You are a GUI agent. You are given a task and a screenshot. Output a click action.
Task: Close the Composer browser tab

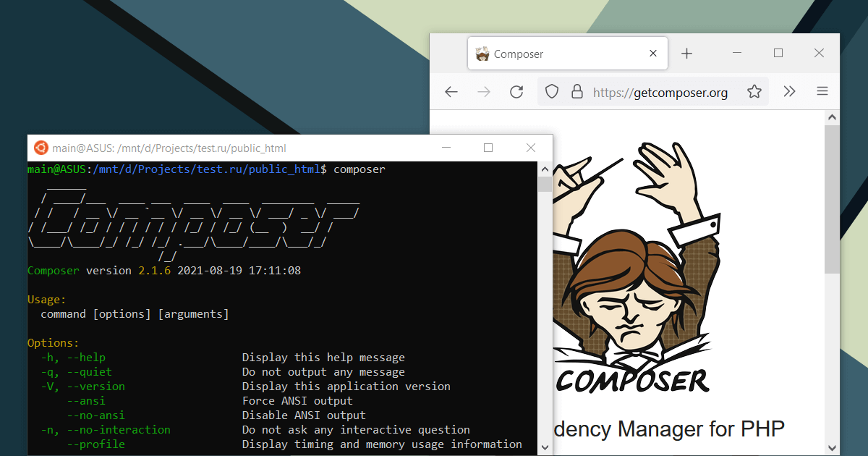[654, 54]
